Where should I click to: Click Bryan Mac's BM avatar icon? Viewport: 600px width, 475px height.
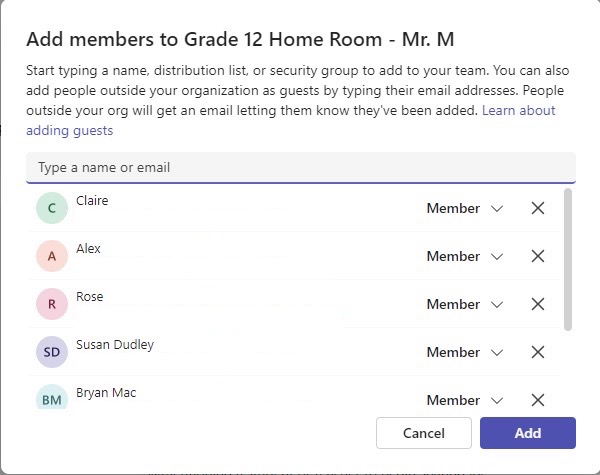click(x=52, y=397)
